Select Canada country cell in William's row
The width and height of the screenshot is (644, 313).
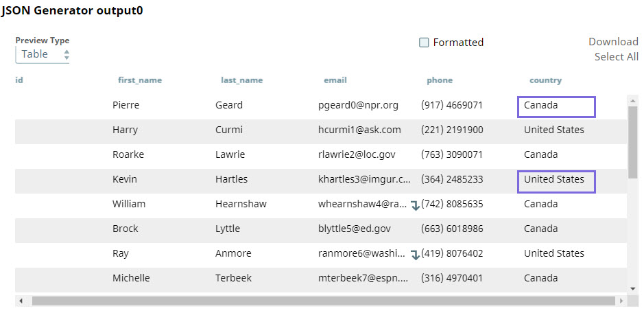click(540, 204)
